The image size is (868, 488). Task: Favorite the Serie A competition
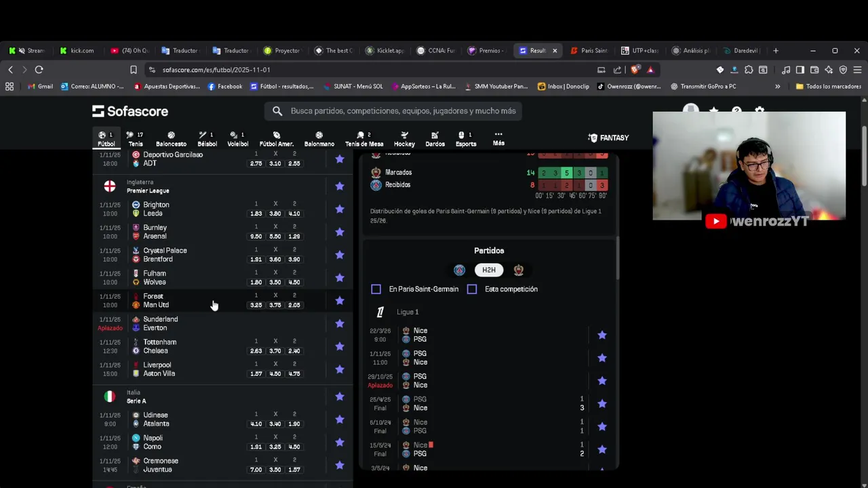click(340, 396)
